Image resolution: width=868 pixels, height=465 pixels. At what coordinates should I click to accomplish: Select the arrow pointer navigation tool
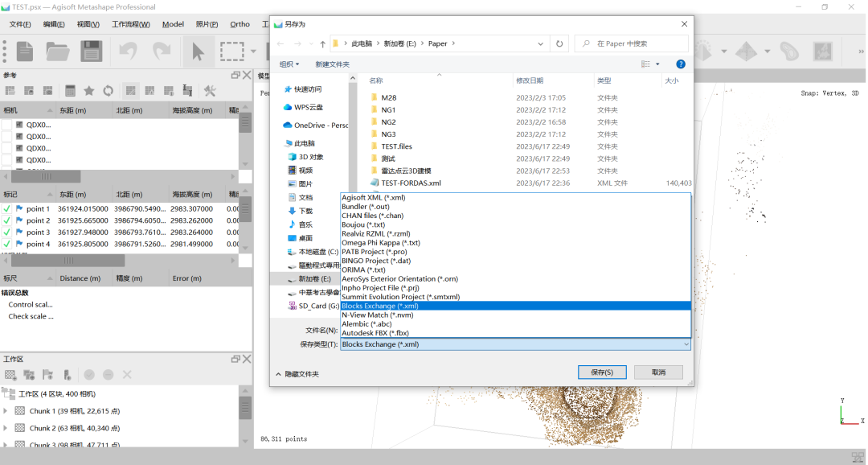click(x=198, y=51)
